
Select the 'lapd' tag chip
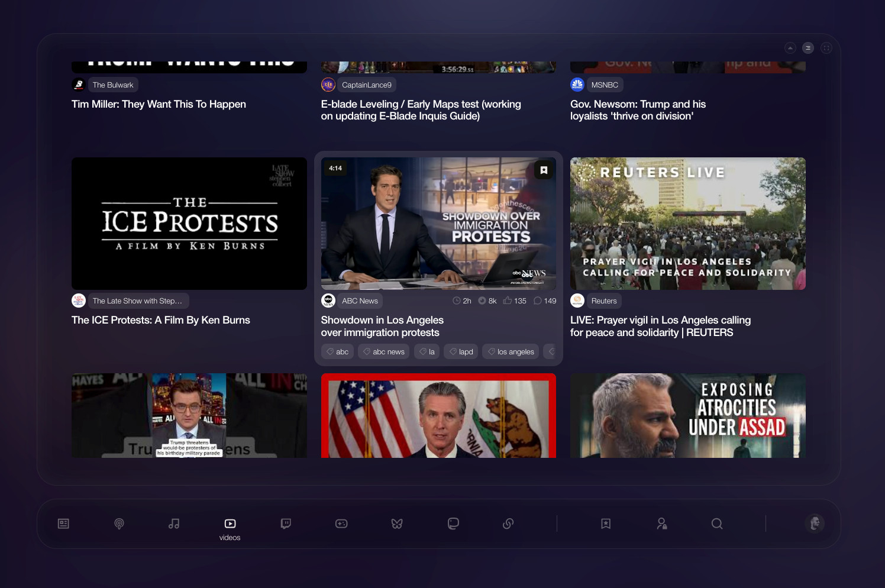click(x=461, y=351)
